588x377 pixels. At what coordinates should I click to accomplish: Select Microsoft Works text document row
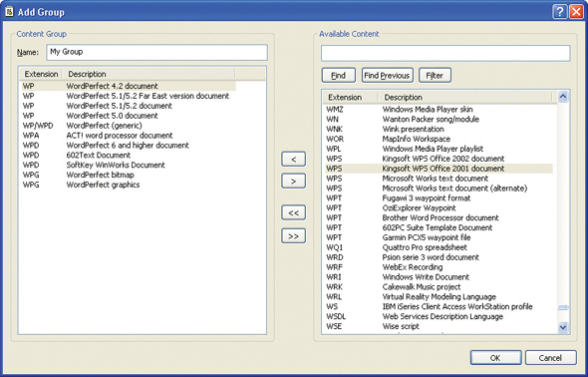coord(439,179)
